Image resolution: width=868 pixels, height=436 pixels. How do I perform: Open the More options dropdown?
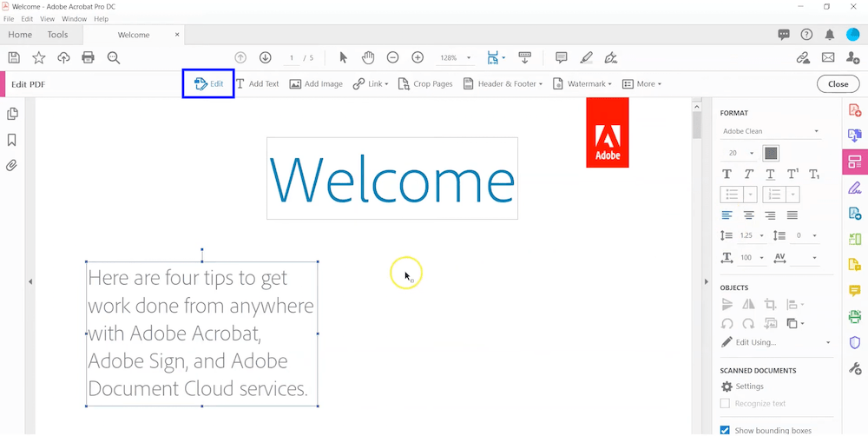642,84
